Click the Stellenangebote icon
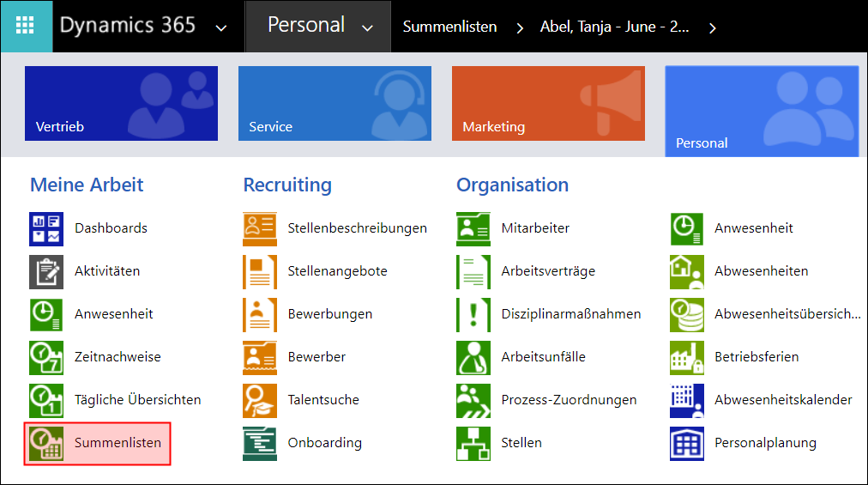This screenshot has width=868, height=485. tap(260, 271)
